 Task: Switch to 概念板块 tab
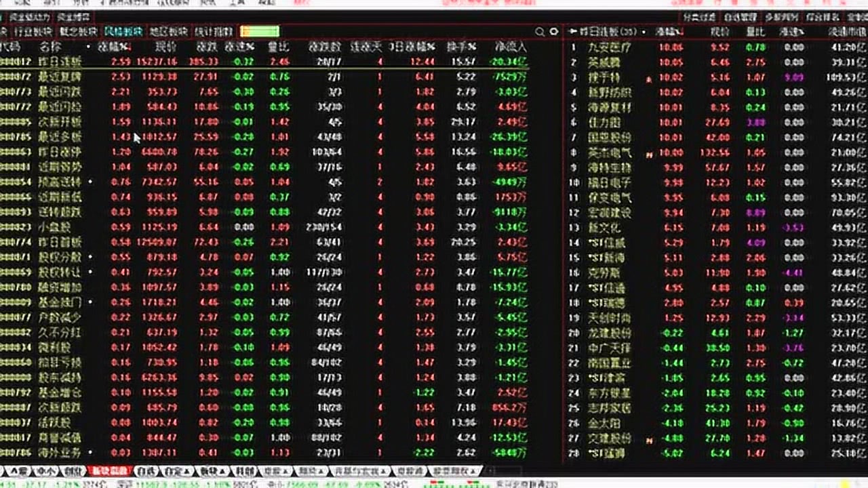point(78,32)
